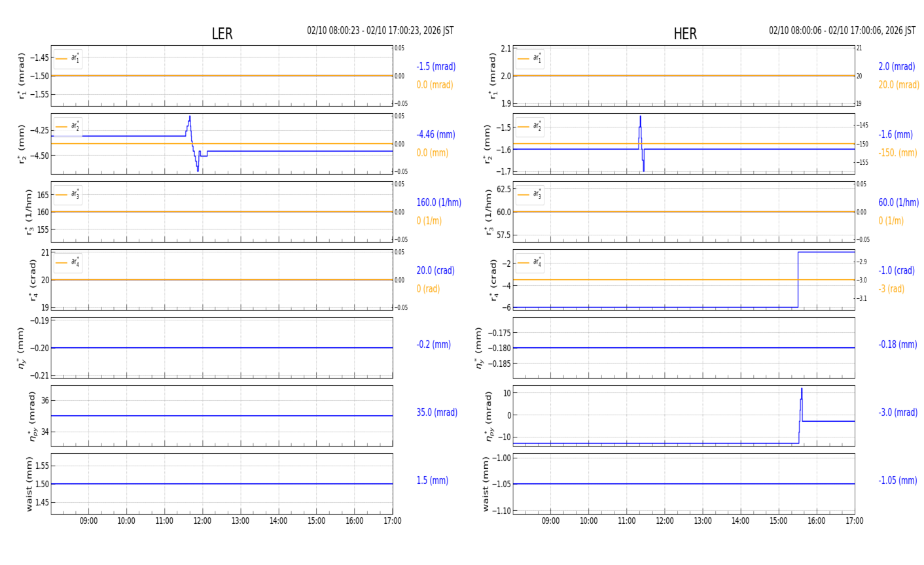Click the ∂r3* legend entry in HER plot
Image resolution: width=924 pixels, height=565 pixels.
click(529, 195)
